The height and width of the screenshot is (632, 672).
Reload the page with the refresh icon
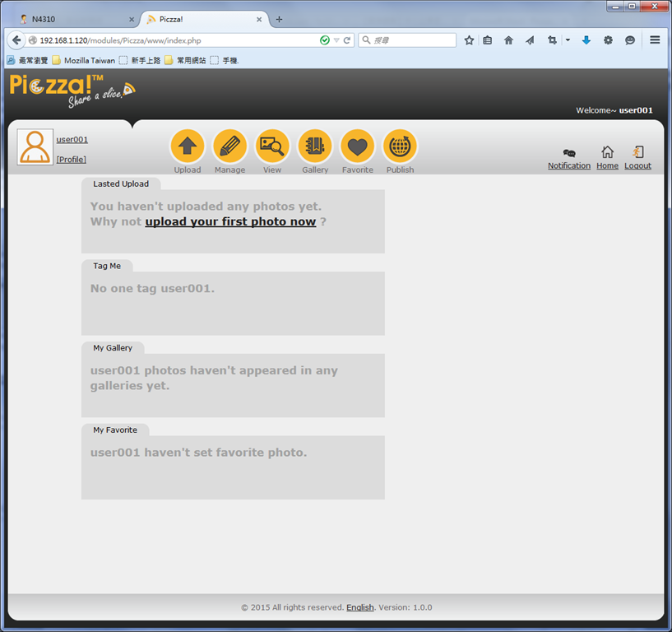347,40
